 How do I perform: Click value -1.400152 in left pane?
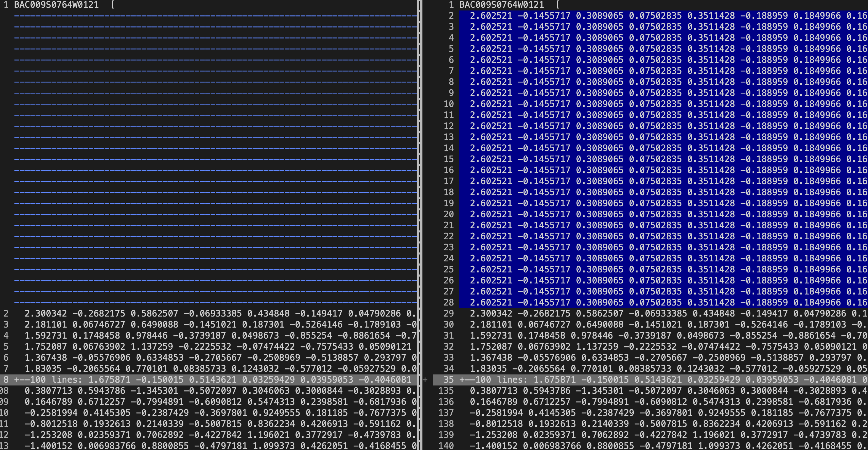click(48, 446)
